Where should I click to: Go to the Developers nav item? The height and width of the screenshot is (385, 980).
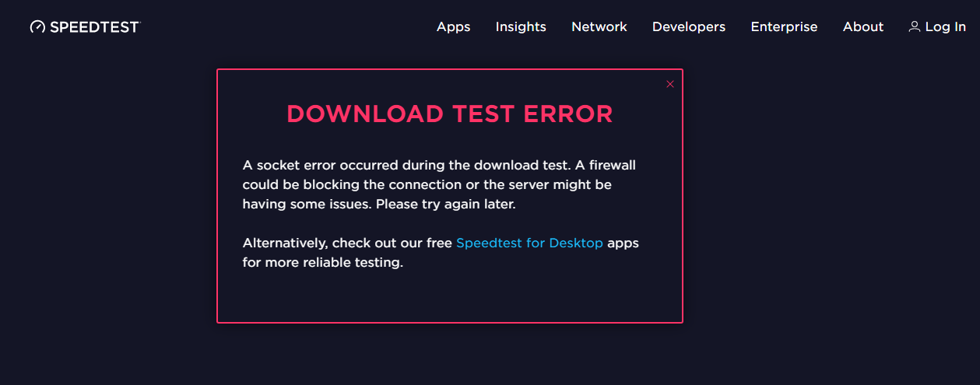[689, 26]
